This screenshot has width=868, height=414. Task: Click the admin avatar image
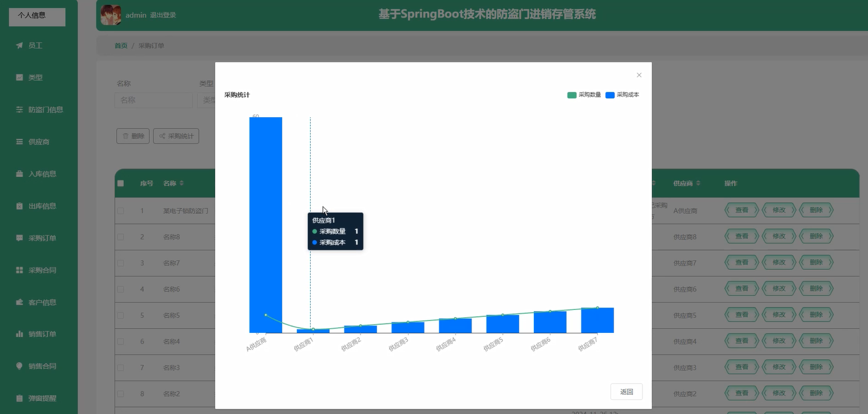click(110, 15)
